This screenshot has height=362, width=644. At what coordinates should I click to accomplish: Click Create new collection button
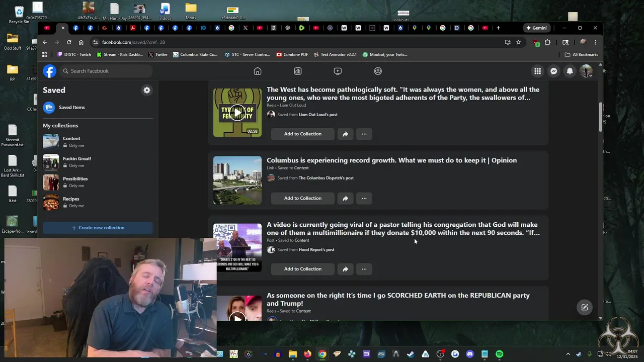(x=98, y=228)
